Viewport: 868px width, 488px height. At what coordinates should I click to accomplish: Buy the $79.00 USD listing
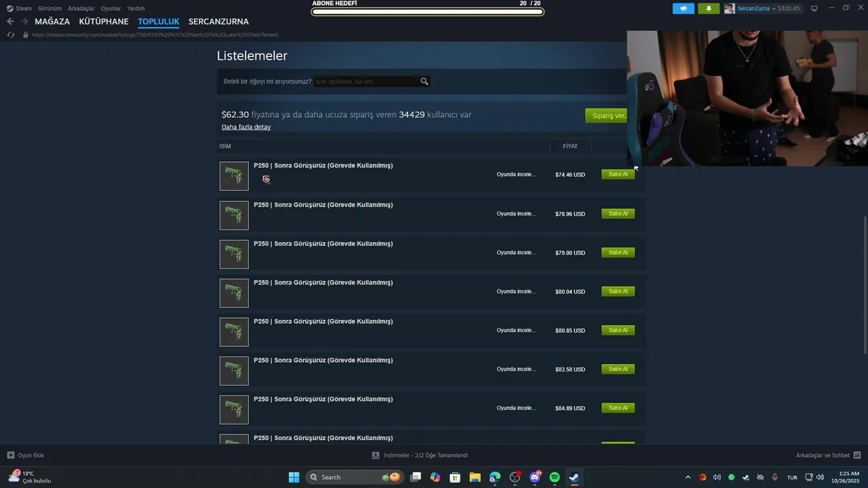pyautogui.click(x=618, y=252)
